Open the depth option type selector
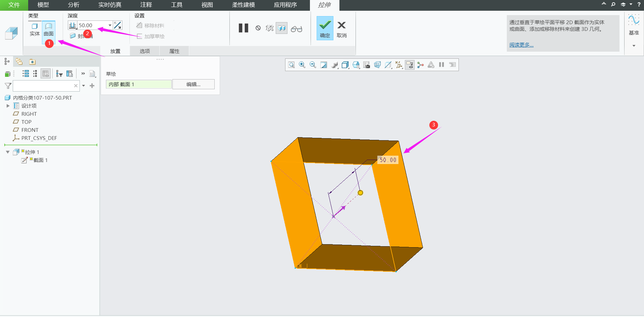644x317 pixels. point(72,25)
